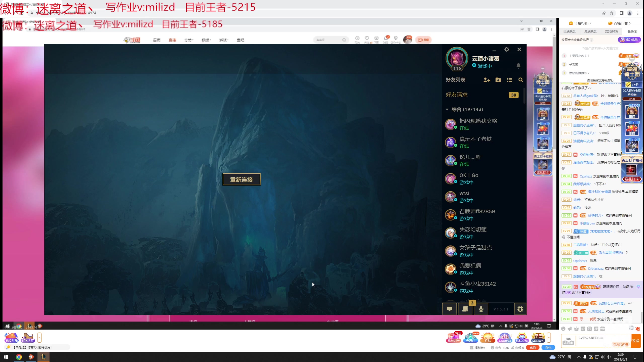Screen dimensions: 644x362
Task: Open friends list sort options icon
Action: click(x=509, y=80)
